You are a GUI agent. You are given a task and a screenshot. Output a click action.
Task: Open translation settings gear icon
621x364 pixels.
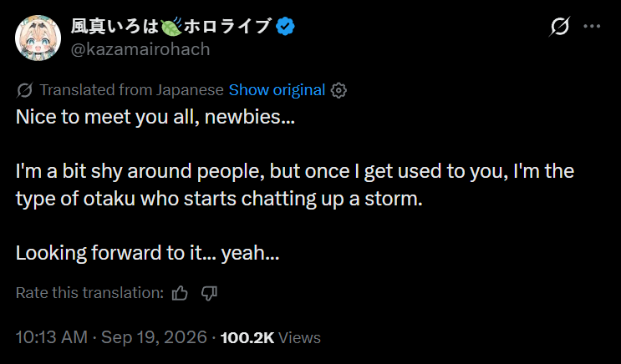(338, 90)
